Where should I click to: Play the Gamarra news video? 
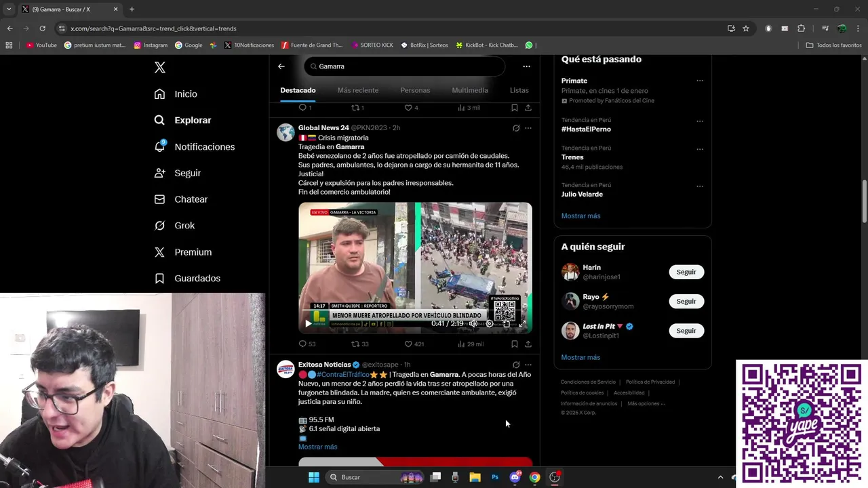[309, 324]
